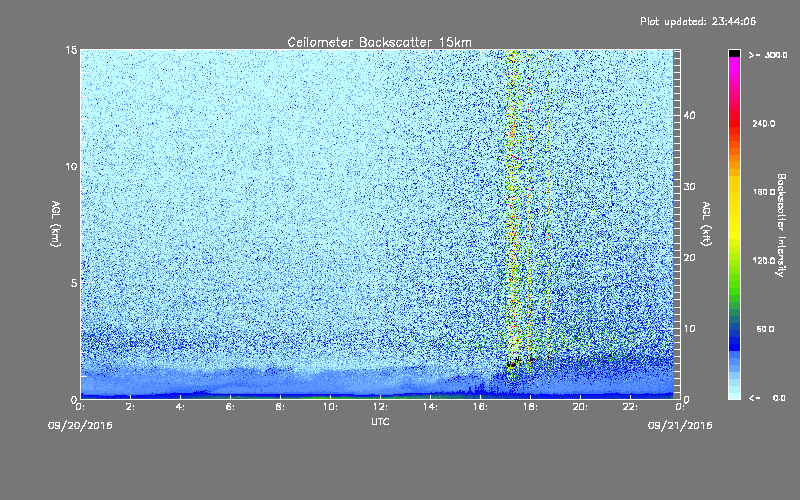The width and height of the screenshot is (800, 500).
Task: Click the ">= 300.0" colorbar maximum label
Action: (x=768, y=55)
